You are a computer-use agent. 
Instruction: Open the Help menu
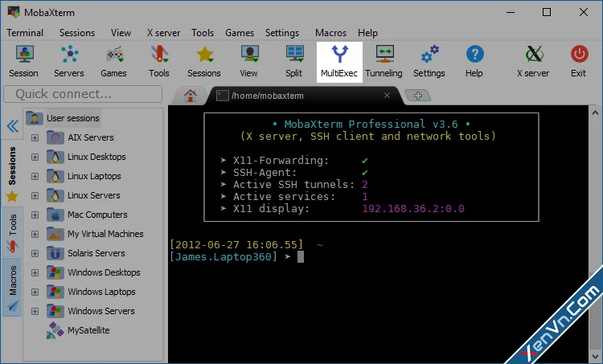coord(367,33)
